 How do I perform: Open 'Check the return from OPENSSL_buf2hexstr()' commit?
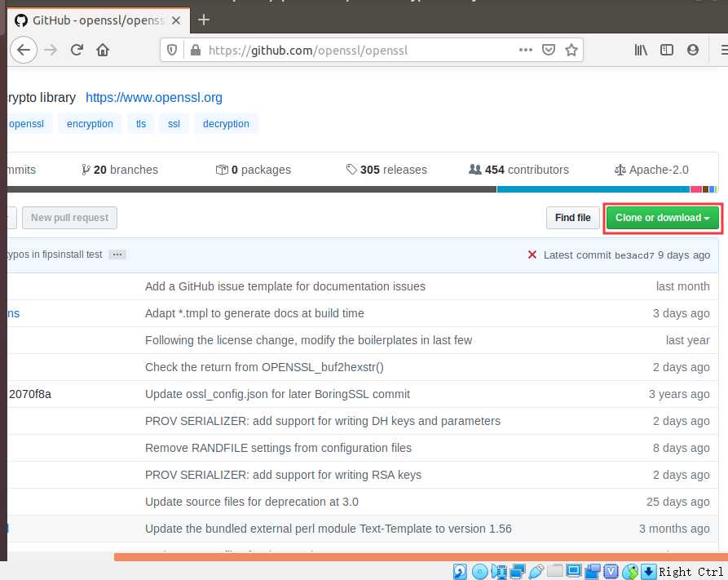coord(264,367)
